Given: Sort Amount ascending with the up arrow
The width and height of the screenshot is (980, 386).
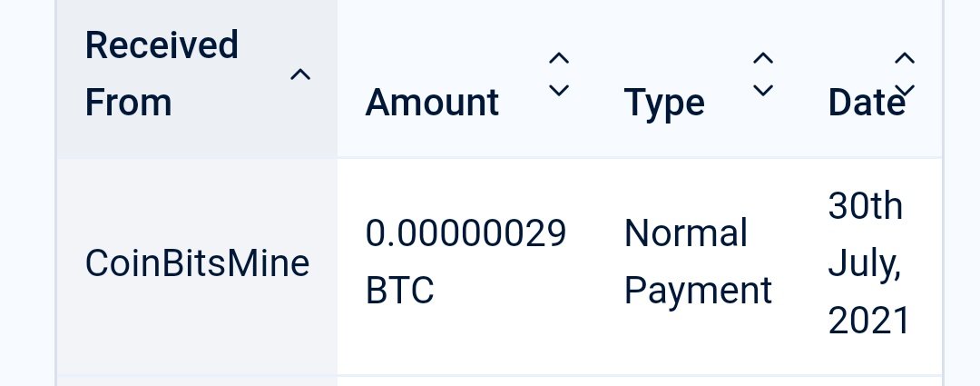Looking at the screenshot, I should [559, 60].
